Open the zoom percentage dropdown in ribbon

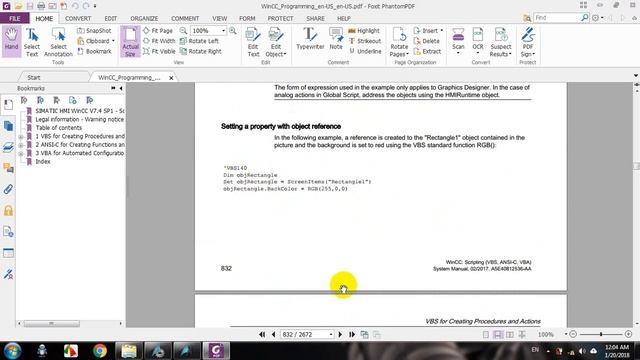point(223,31)
